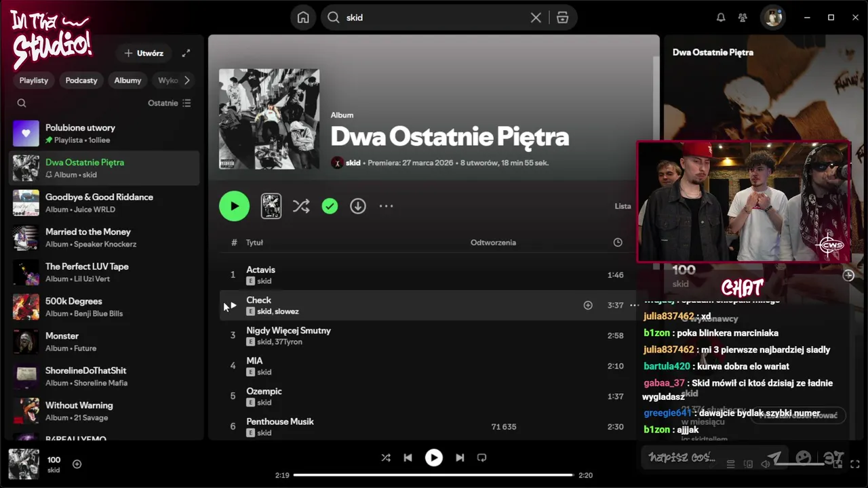Open Polubione utwory playlist

pos(104,134)
